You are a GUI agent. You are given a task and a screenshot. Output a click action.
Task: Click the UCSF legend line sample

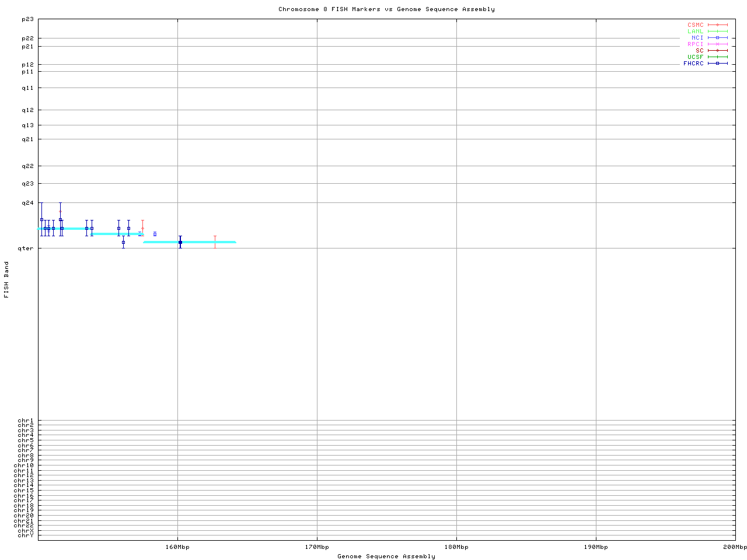coord(718,57)
